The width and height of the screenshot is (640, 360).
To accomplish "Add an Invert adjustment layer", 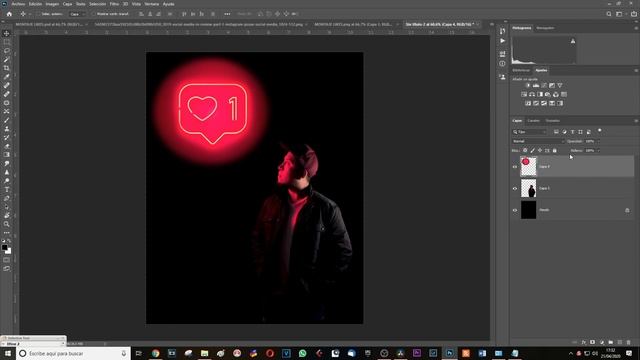I will (x=528, y=103).
